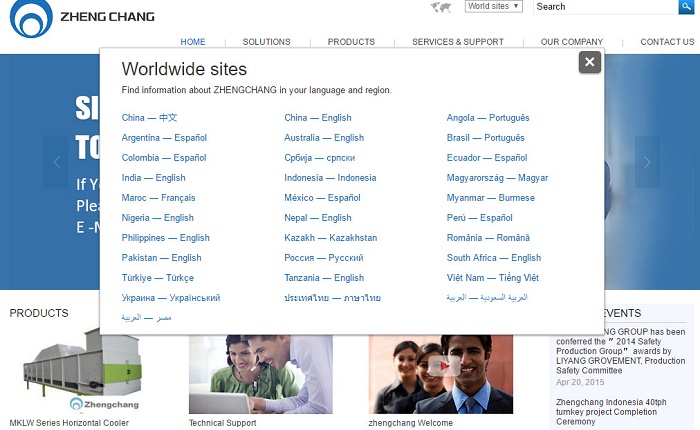The width and height of the screenshot is (700, 430).
Task: Open the PRODUCTS menu
Action: [351, 42]
